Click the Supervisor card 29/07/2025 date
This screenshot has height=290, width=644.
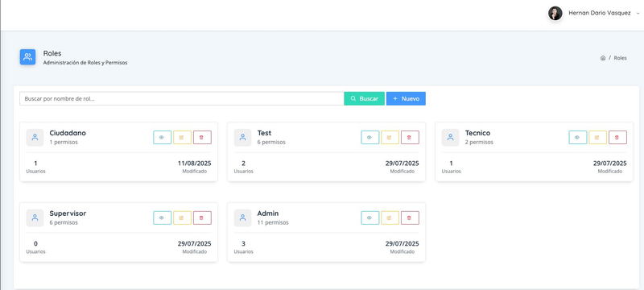coord(194,244)
